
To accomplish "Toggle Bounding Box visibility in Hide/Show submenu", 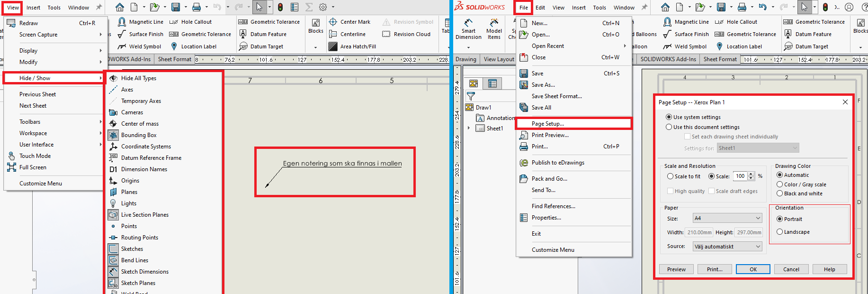I will pos(138,135).
